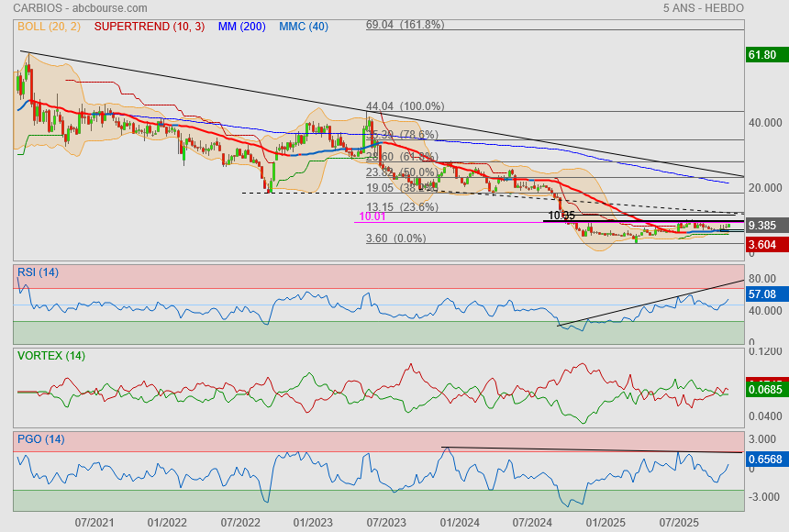The image size is (789, 532).
Task: Select the red 3.604 supertrend price tag
Action: tap(763, 244)
